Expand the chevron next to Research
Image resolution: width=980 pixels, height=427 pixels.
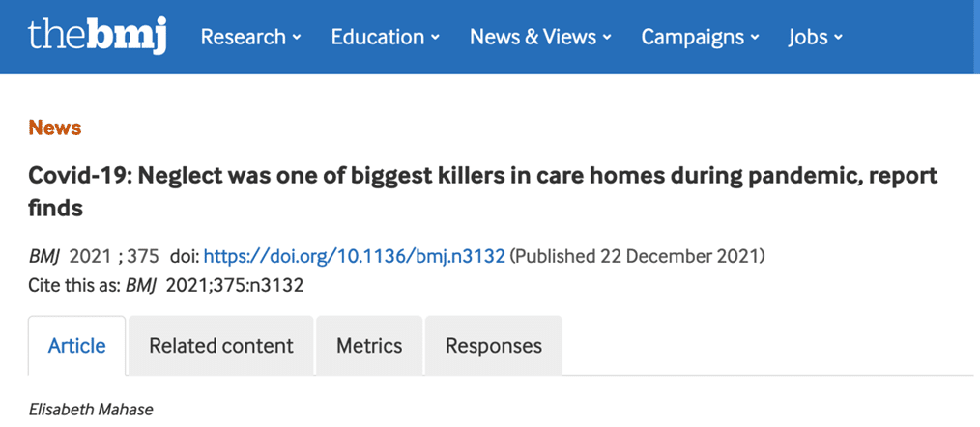coord(297,38)
